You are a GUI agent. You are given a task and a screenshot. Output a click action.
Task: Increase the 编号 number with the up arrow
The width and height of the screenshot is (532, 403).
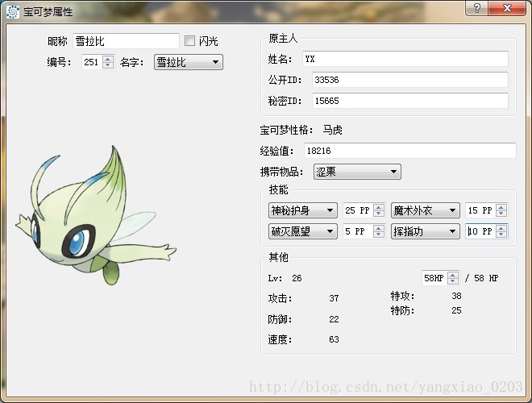(x=108, y=59)
